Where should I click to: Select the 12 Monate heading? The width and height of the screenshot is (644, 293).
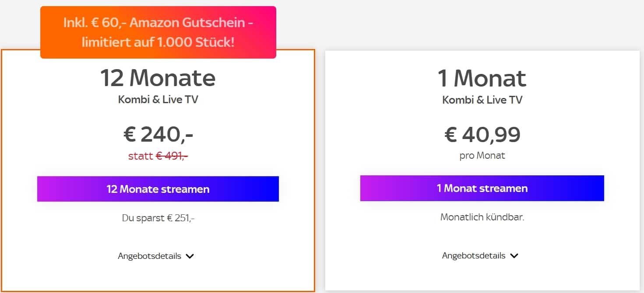click(158, 78)
